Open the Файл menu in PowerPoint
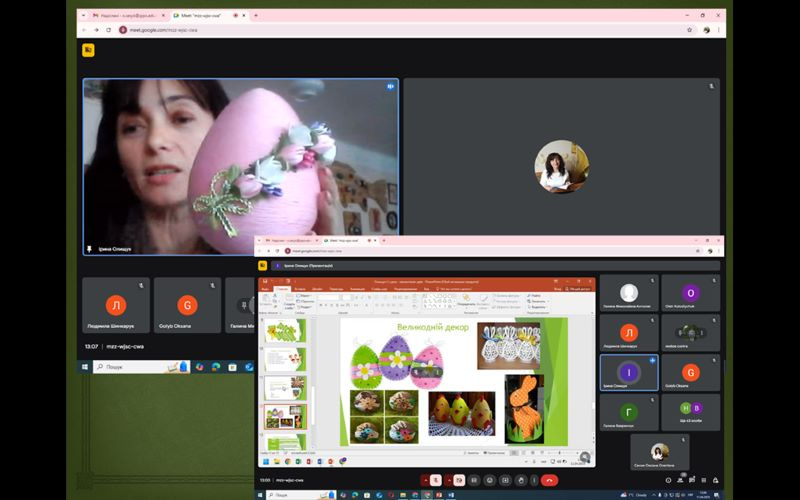Image resolution: width=800 pixels, height=500 pixels. coord(266,289)
